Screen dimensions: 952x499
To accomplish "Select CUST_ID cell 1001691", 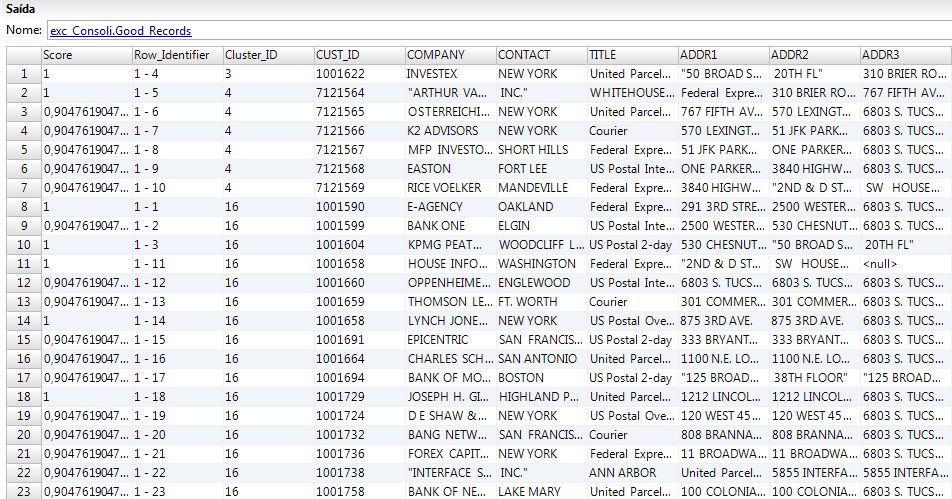I will (x=360, y=340).
